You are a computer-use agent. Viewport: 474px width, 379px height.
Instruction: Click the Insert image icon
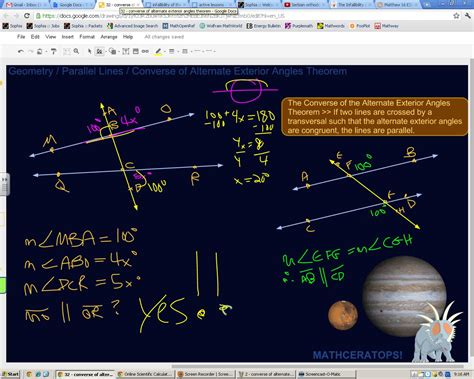(x=136, y=51)
